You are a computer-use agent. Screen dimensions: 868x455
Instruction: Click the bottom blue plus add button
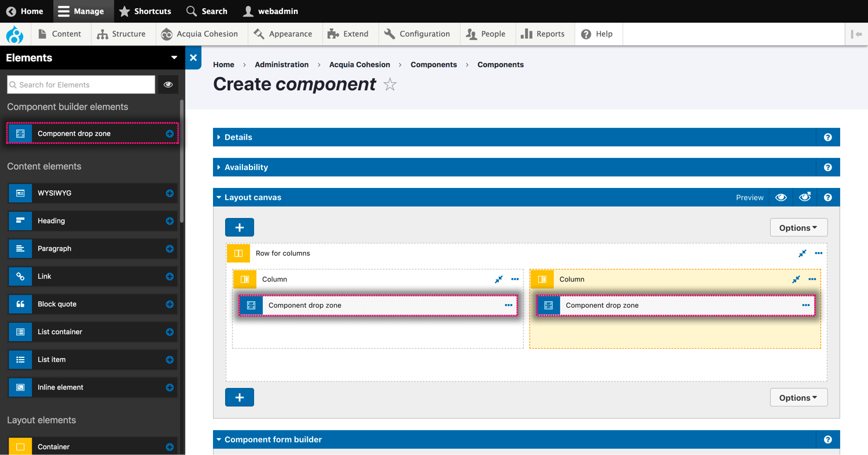[240, 397]
